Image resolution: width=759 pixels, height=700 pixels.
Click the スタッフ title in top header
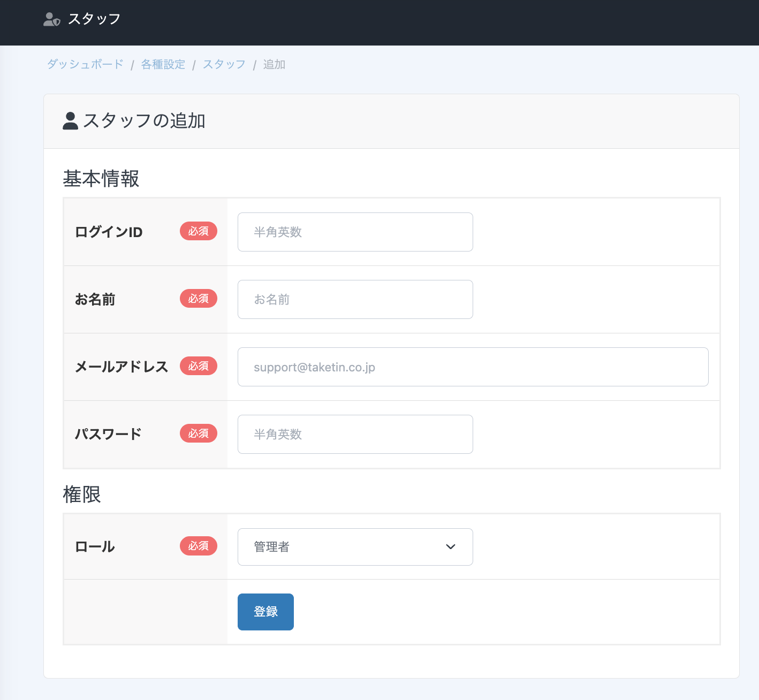(94, 19)
